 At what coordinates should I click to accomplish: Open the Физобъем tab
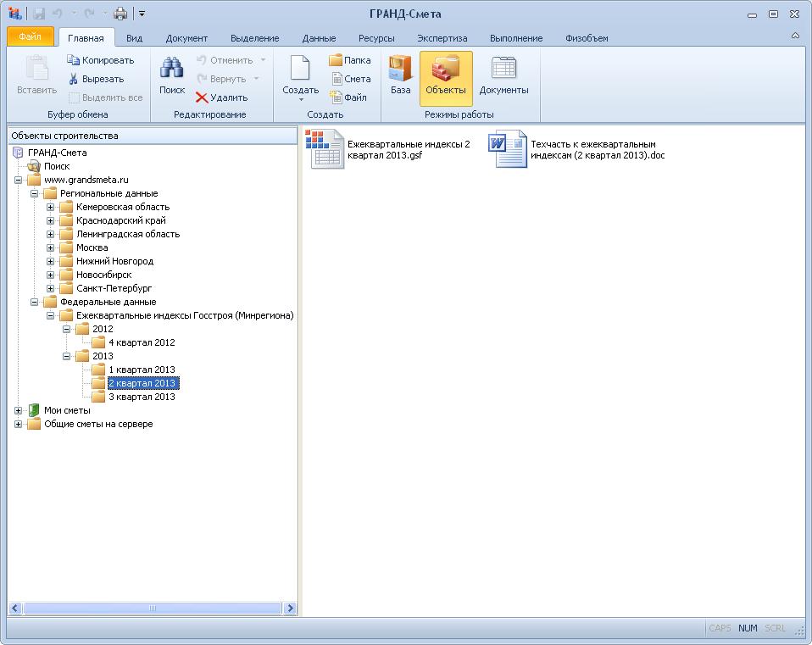(x=587, y=38)
